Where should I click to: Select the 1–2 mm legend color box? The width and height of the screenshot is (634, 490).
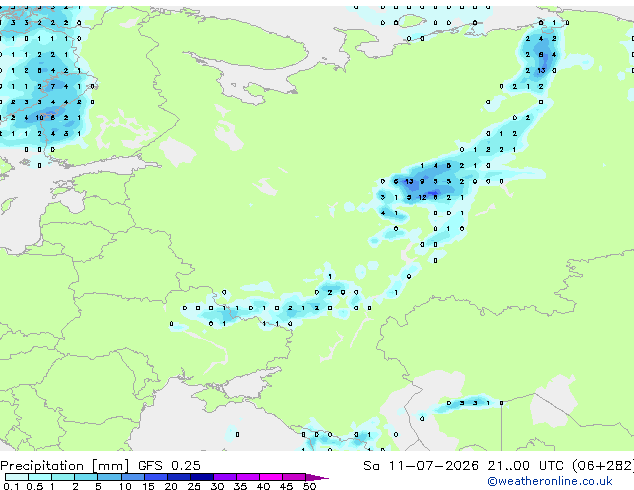pos(63,477)
